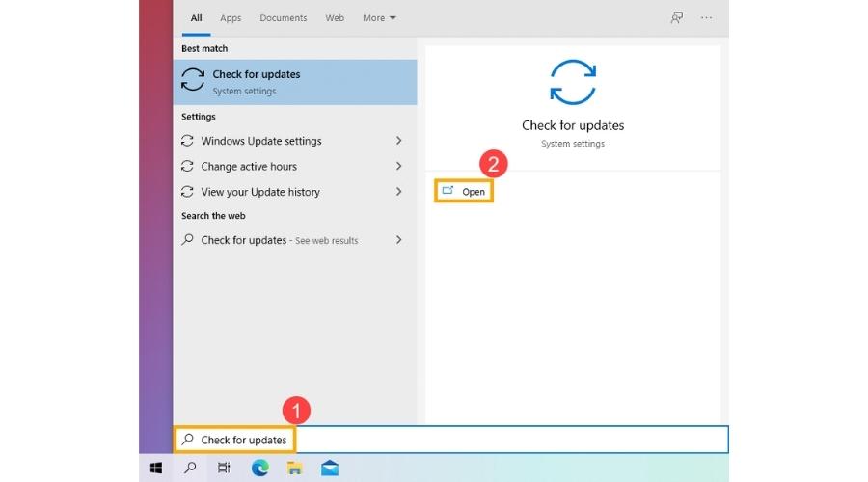
Task: Click the magnifier icon inside the search box
Action: [188, 440]
